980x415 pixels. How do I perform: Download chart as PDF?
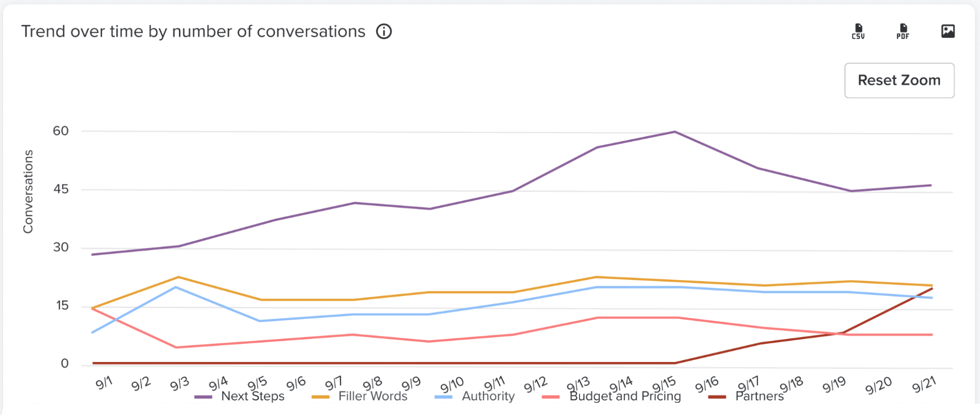pos(903,31)
